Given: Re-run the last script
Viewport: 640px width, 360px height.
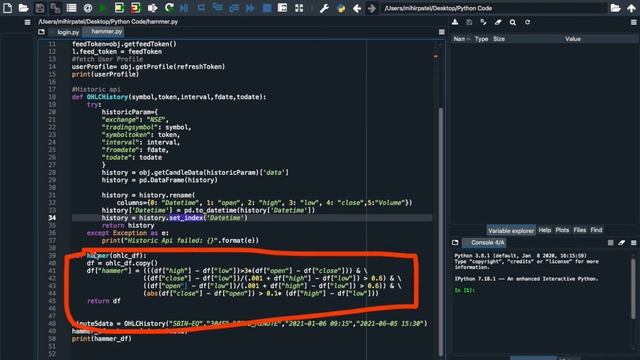Looking at the screenshot, I should click(x=169, y=8).
